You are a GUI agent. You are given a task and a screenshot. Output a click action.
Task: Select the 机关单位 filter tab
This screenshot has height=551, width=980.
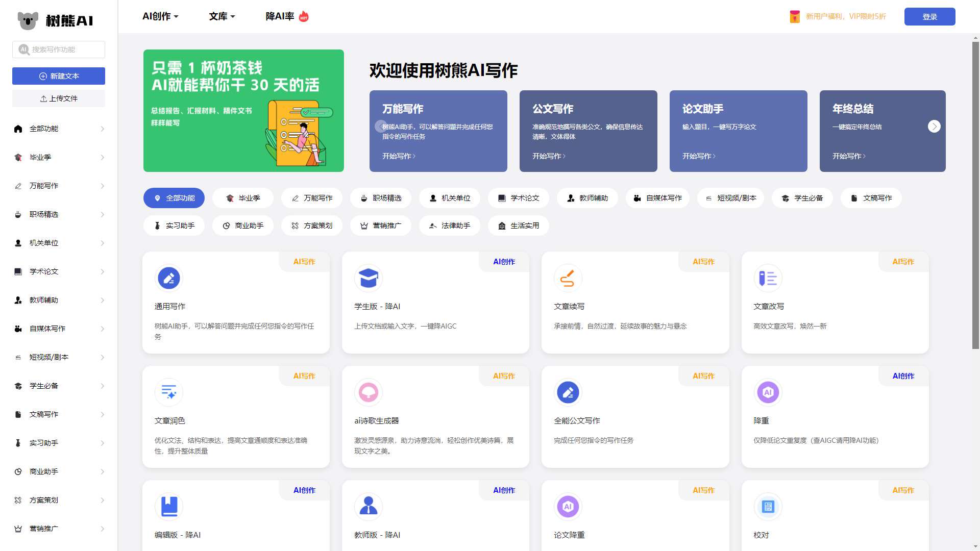450,198
